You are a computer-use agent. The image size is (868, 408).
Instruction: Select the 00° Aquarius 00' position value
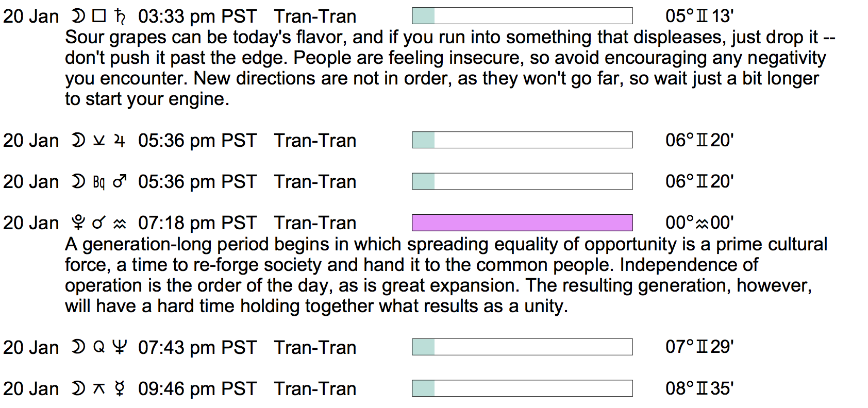(699, 223)
